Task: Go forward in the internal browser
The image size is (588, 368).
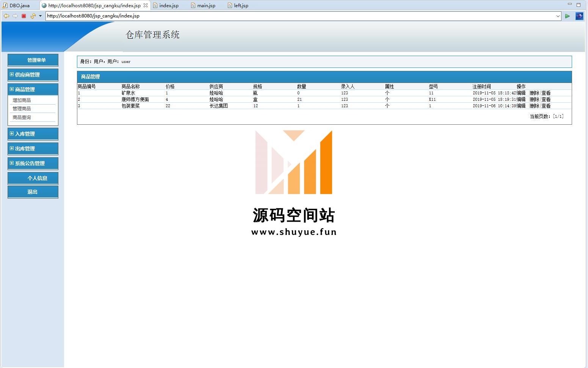Action: pos(15,16)
